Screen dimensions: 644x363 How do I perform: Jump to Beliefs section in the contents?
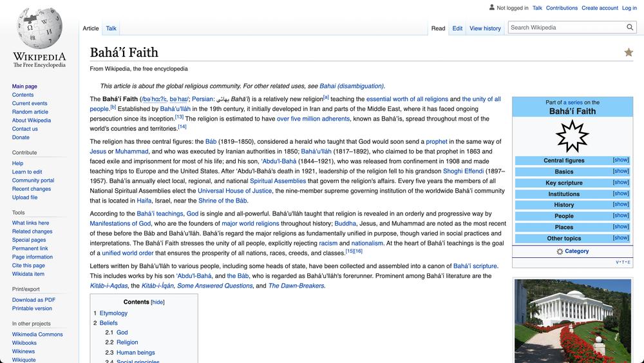tap(108, 323)
